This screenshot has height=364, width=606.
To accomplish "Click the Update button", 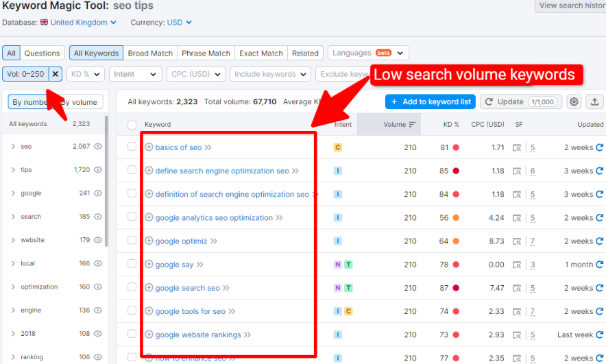I will 521,101.
